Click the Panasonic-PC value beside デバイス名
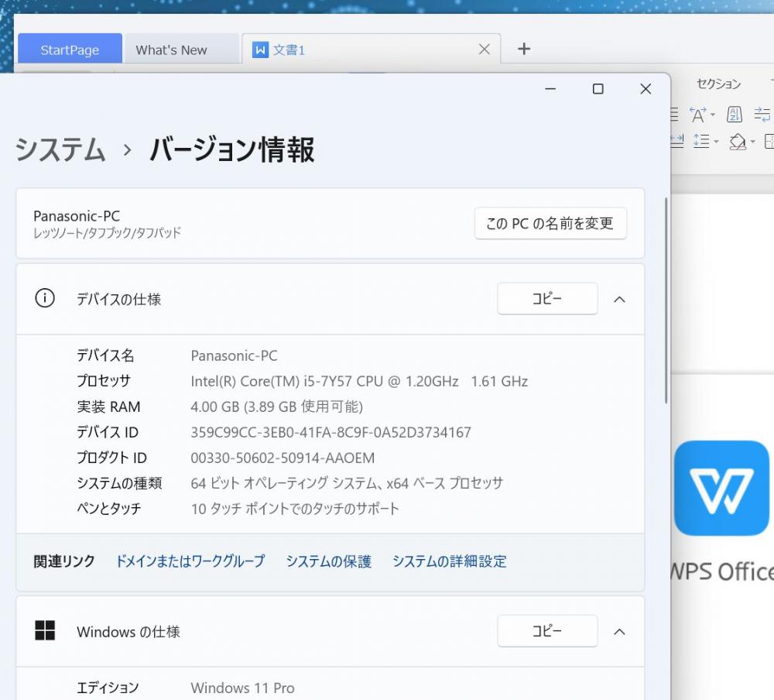This screenshot has width=774, height=700. pos(234,355)
